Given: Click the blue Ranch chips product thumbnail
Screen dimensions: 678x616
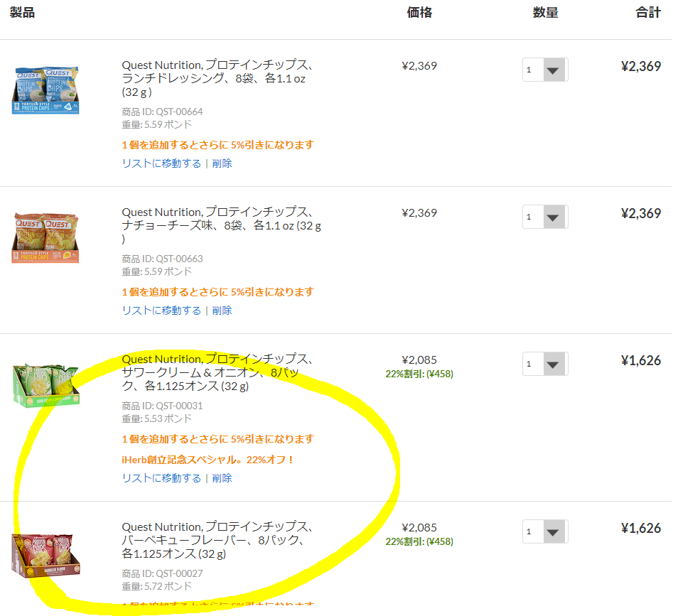Looking at the screenshot, I should click(45, 90).
